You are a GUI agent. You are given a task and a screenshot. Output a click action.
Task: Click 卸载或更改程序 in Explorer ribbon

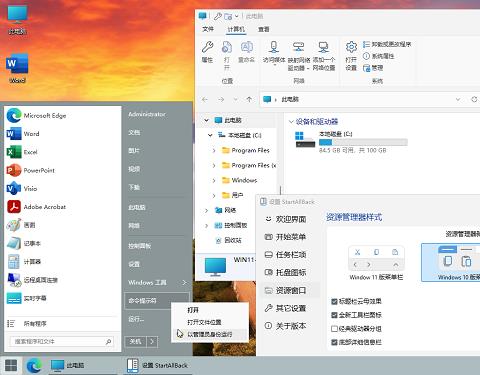[x=387, y=44]
